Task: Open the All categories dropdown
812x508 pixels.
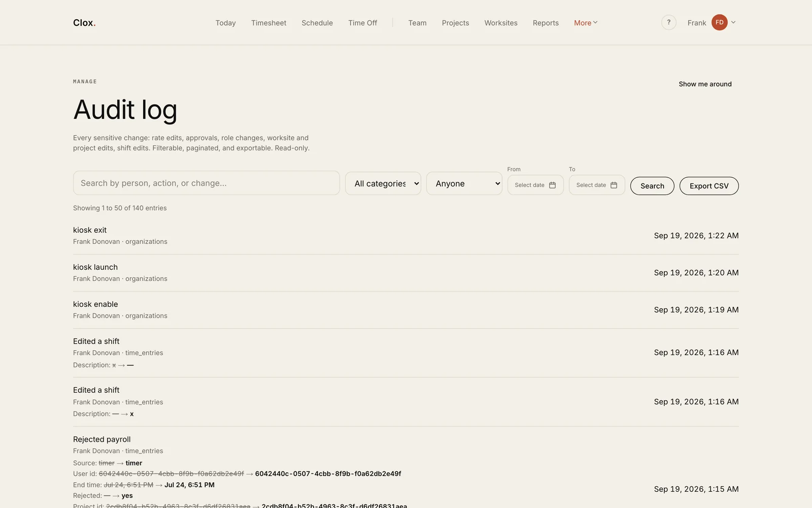Action: (x=383, y=183)
